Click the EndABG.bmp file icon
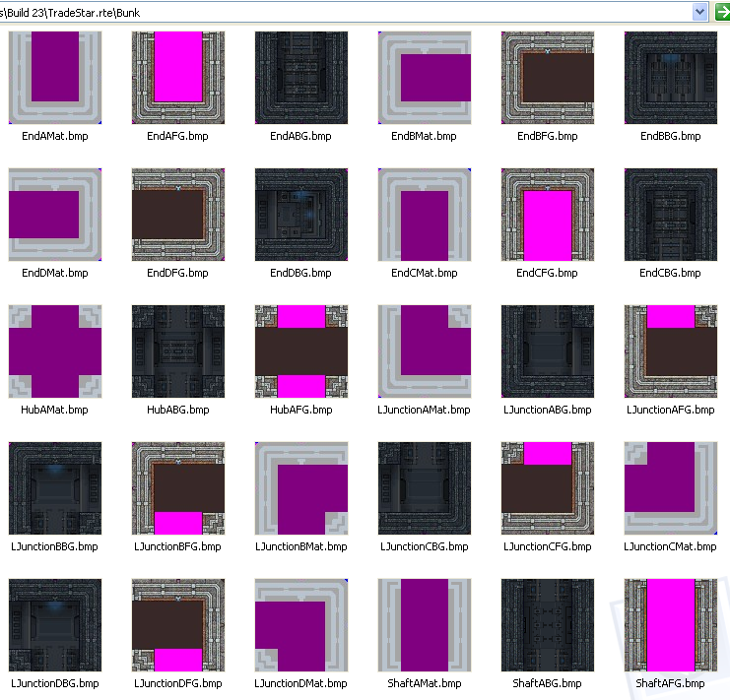The image size is (730, 700). pyautogui.click(x=301, y=78)
